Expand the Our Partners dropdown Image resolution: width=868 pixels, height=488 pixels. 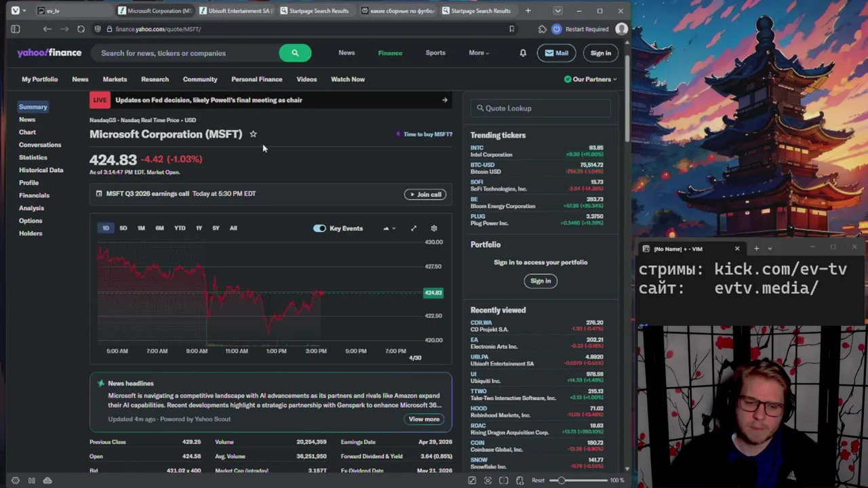pyautogui.click(x=590, y=79)
